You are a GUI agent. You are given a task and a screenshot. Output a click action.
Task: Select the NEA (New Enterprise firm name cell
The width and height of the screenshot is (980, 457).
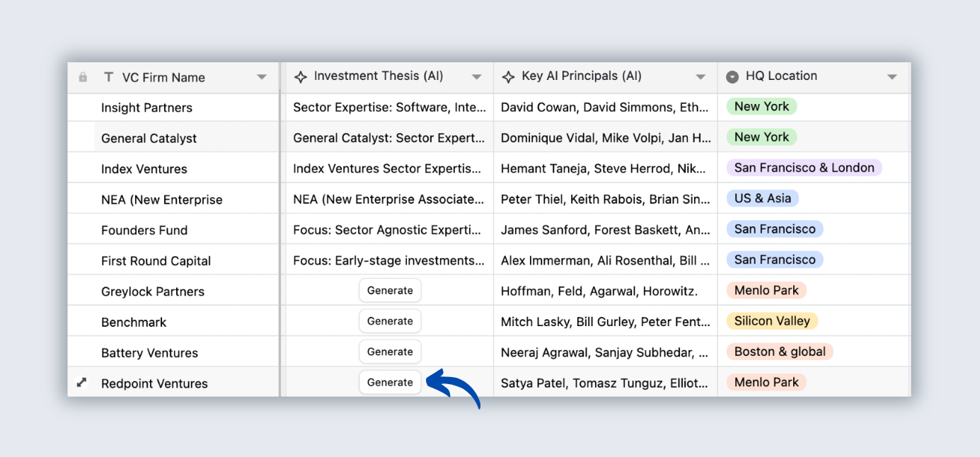173,199
